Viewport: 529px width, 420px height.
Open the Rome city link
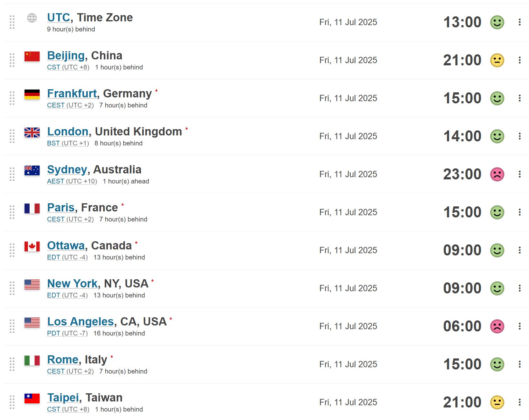pyautogui.click(x=63, y=360)
